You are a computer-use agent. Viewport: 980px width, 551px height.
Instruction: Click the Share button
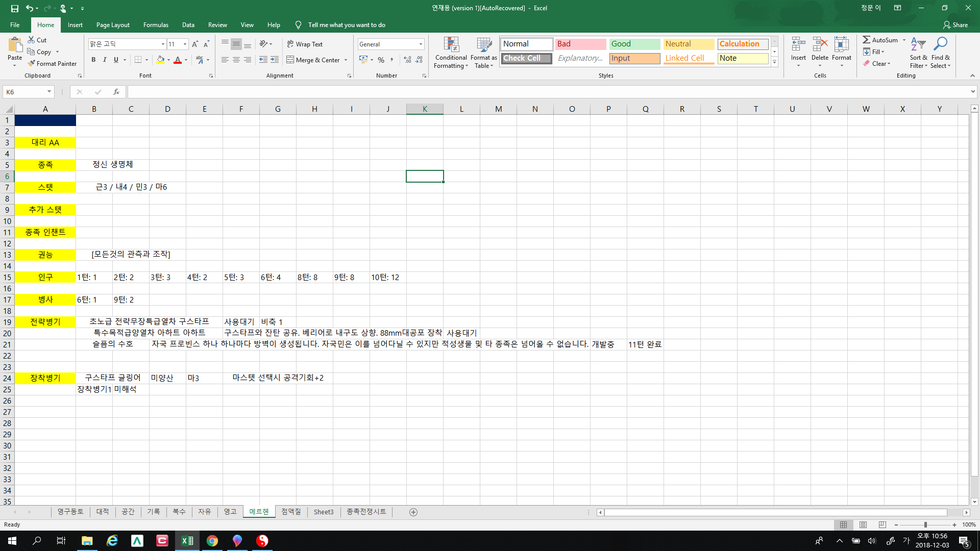(955, 25)
